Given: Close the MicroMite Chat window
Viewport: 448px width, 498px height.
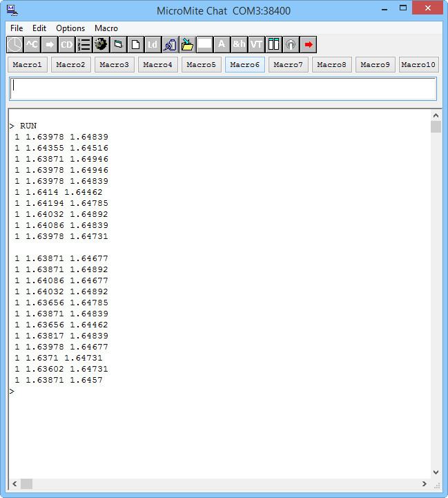Looking at the screenshot, I should coord(428,8).
